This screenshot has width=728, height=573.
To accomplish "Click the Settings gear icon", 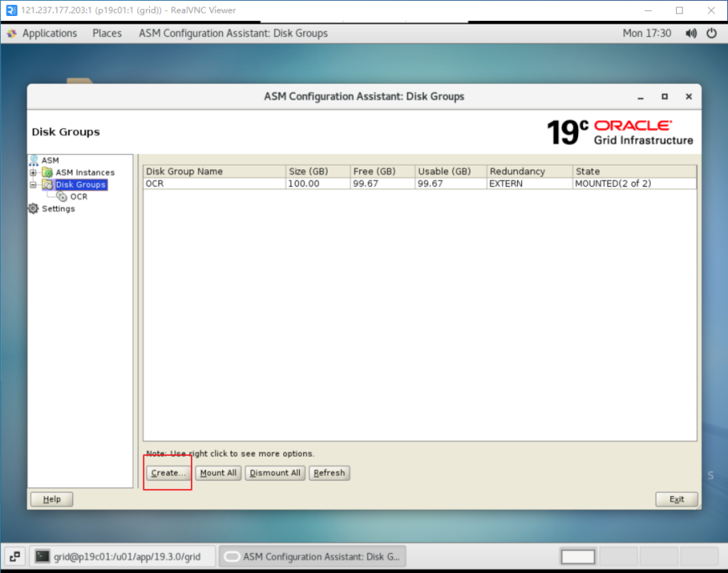I will click(x=34, y=209).
